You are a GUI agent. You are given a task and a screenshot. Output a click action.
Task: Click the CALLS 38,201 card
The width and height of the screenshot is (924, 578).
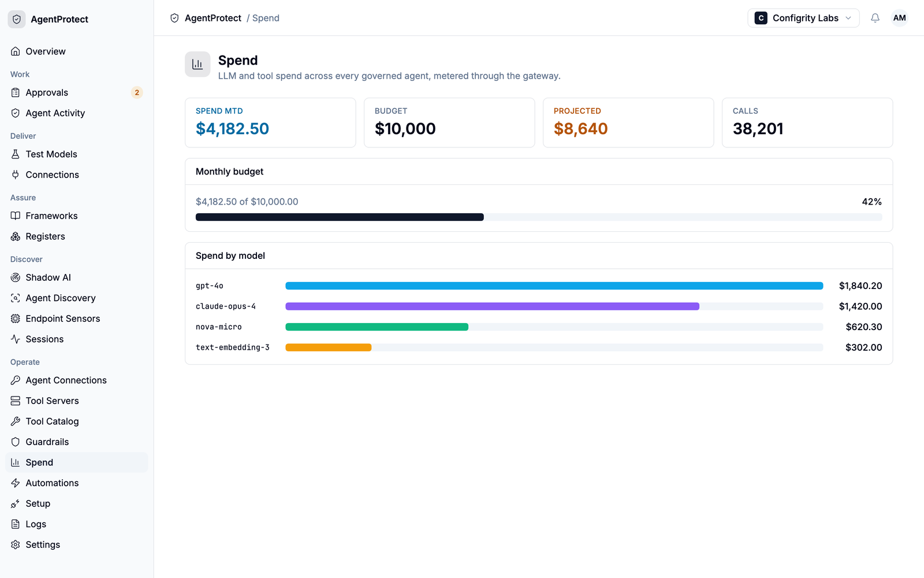(x=807, y=123)
